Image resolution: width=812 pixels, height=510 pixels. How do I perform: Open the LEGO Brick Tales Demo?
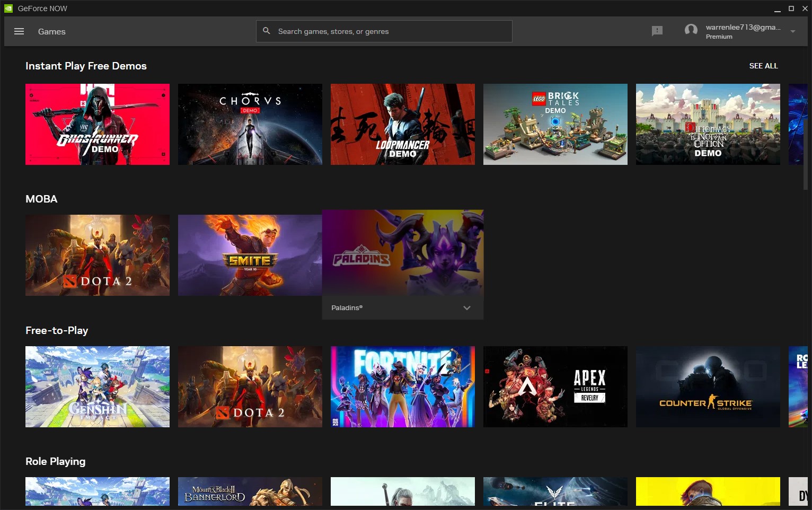click(555, 124)
